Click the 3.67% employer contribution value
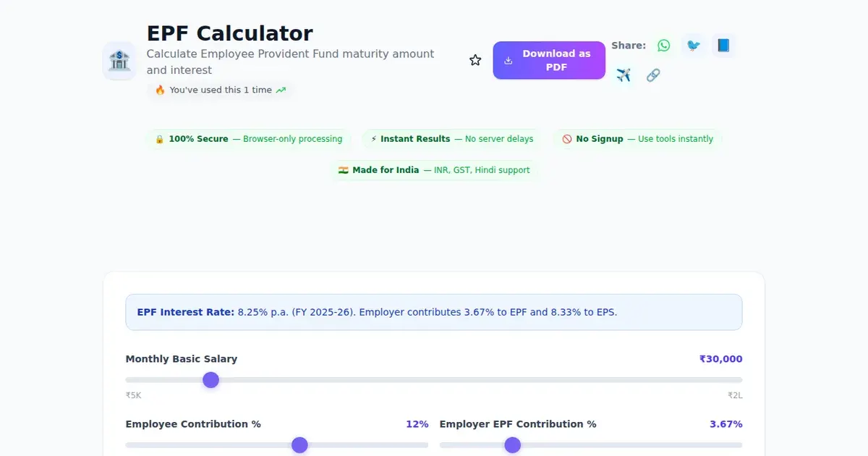 point(726,424)
